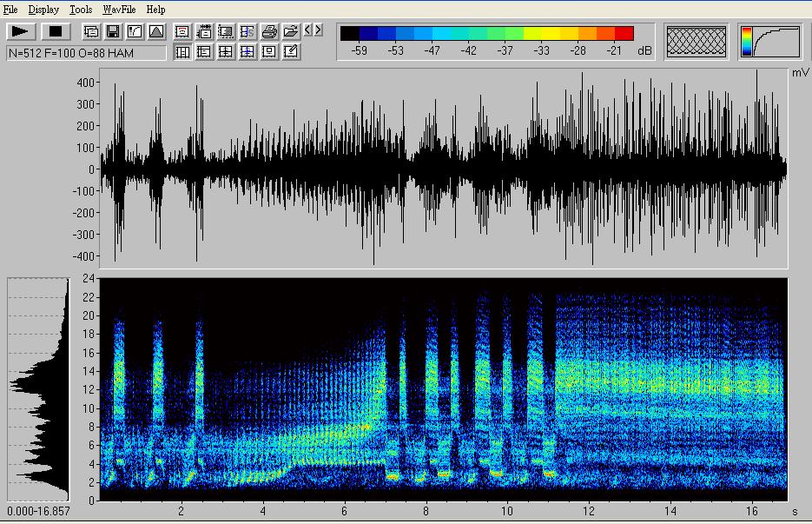This screenshot has width=812, height=524.
Task: Click the pencil edit note icon
Action: [x=291, y=52]
